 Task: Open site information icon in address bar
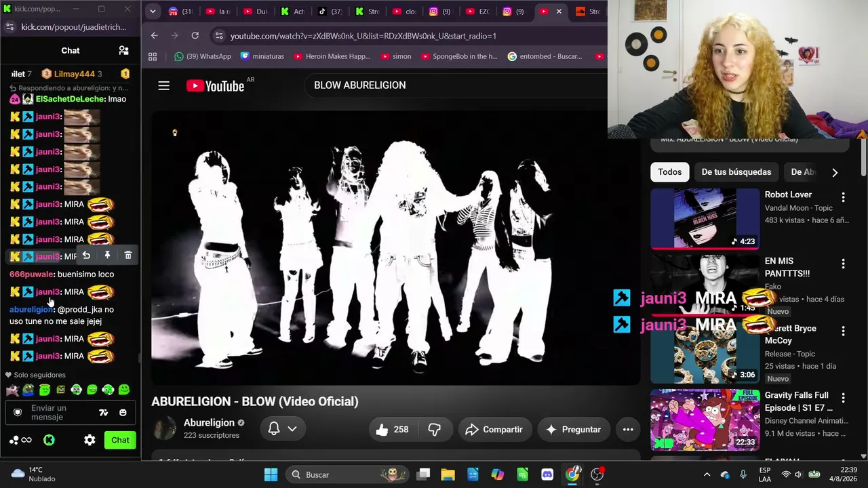pyautogui.click(x=218, y=36)
